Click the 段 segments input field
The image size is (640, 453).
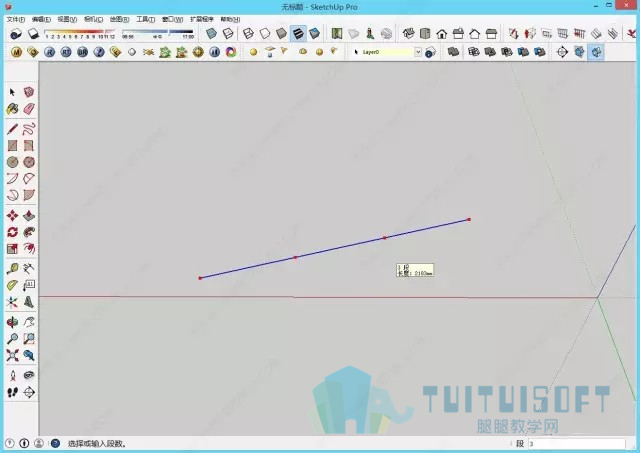click(x=577, y=444)
